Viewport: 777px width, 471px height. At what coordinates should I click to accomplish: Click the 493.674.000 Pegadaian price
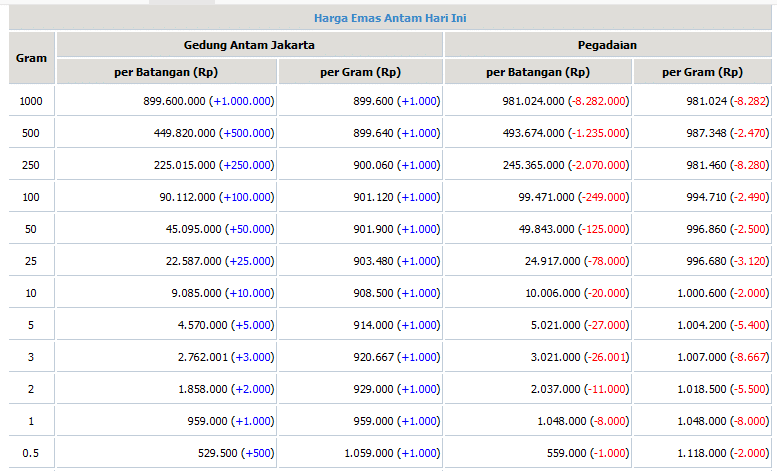[x=533, y=133]
